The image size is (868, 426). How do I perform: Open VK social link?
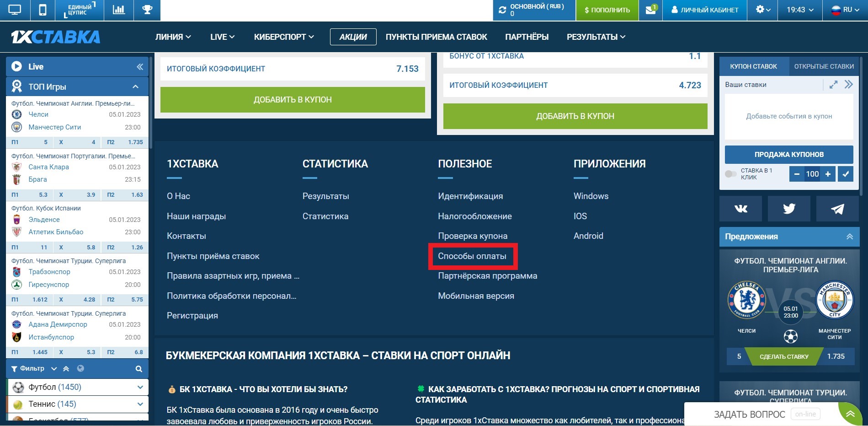tap(740, 209)
